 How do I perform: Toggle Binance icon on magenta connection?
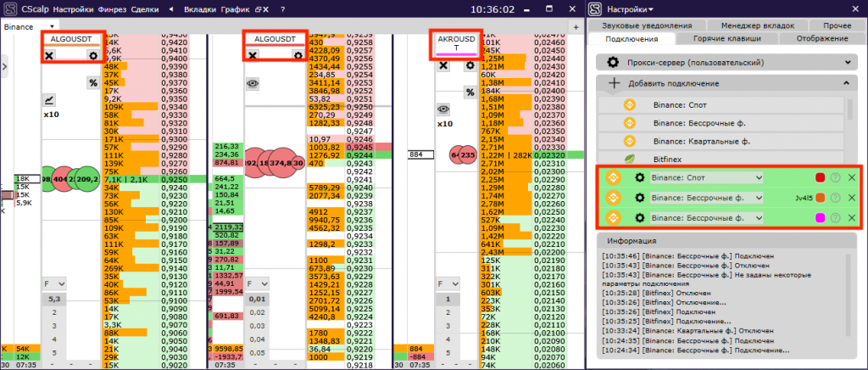point(612,218)
